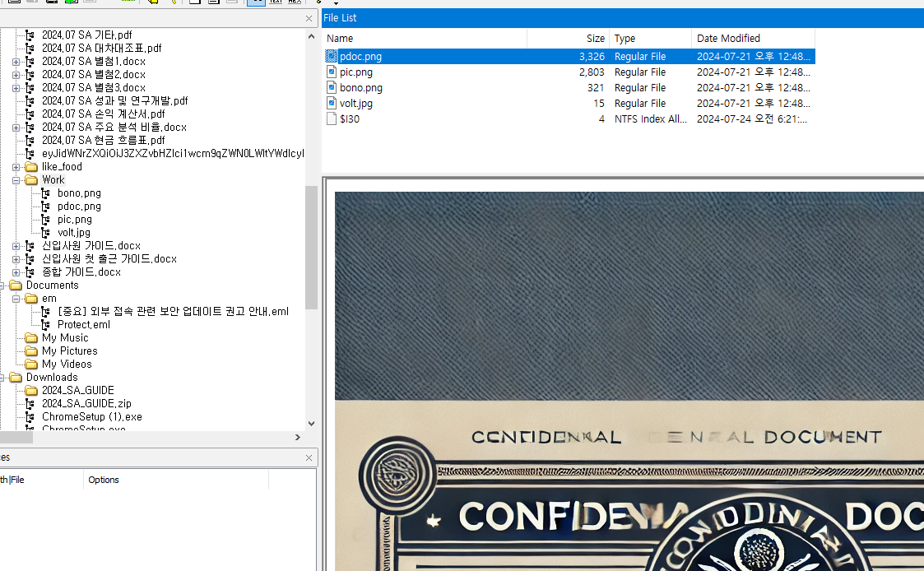Click the volt.jpg file name in File List
924x571 pixels.
(x=356, y=103)
